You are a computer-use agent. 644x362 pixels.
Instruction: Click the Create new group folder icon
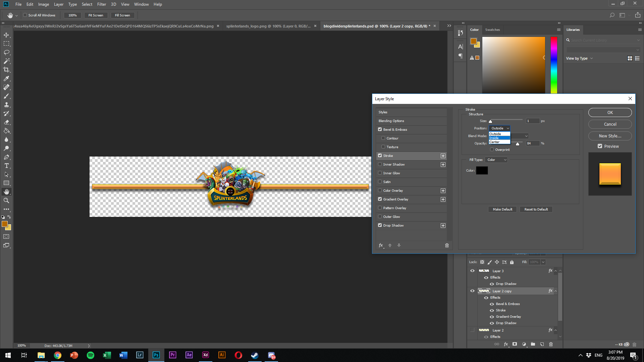point(533,344)
